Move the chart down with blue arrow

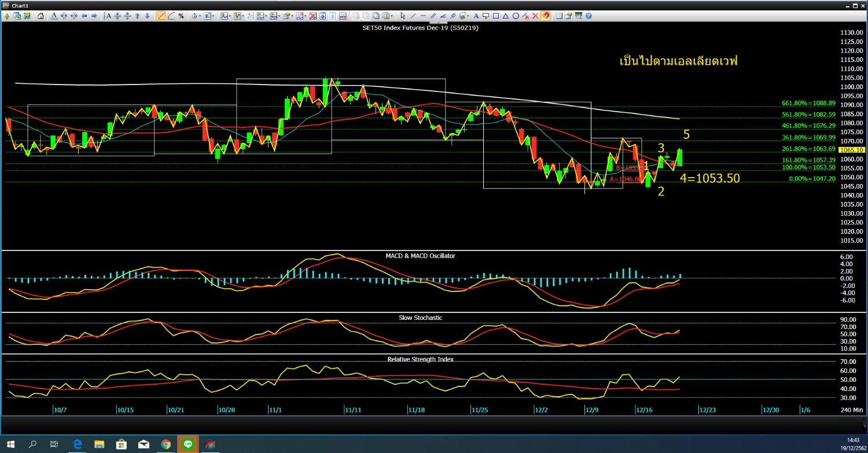pyautogui.click(x=148, y=16)
